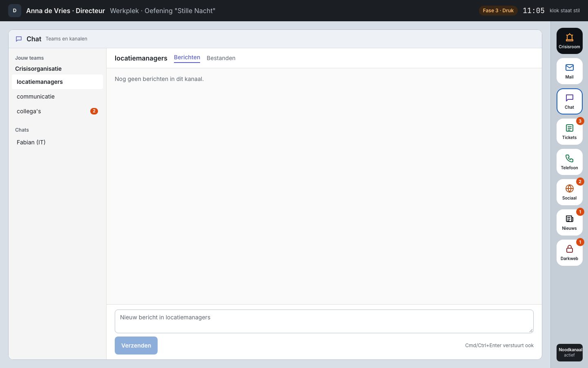This screenshot has width=588, height=368.
Task: Open the collega's channel
Action: [x=57, y=111]
